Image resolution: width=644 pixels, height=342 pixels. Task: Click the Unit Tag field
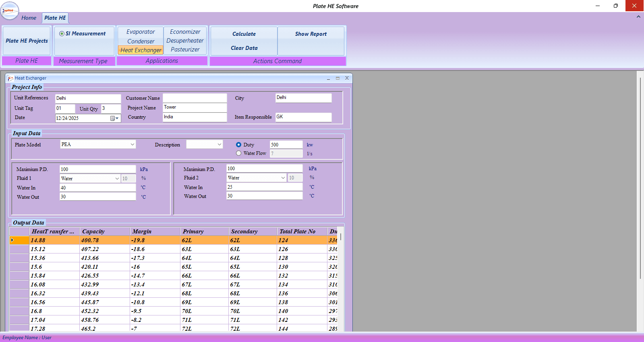(65, 108)
